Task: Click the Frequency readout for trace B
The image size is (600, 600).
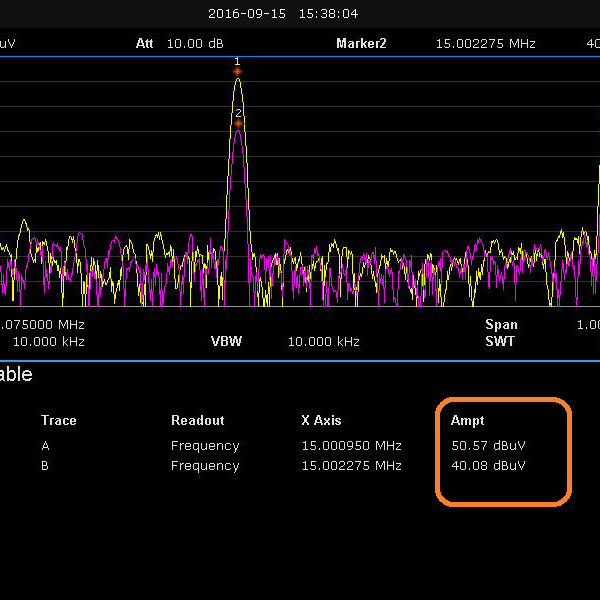Action: click(205, 466)
